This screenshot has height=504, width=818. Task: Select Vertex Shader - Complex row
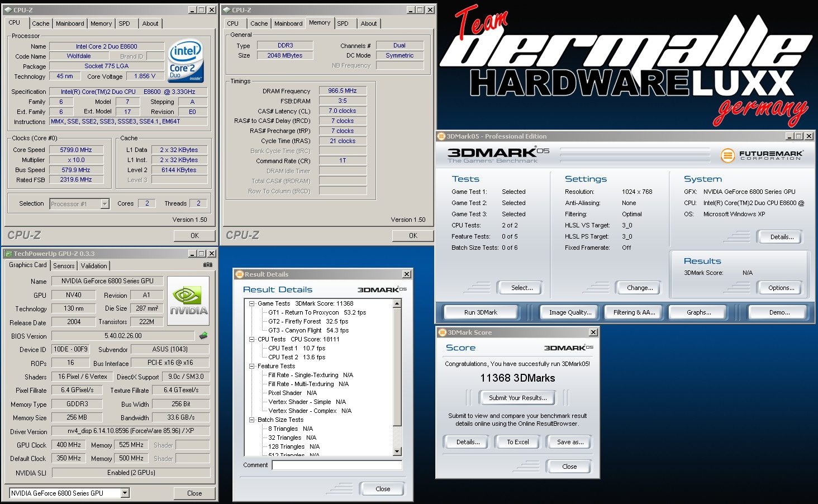[x=310, y=411]
